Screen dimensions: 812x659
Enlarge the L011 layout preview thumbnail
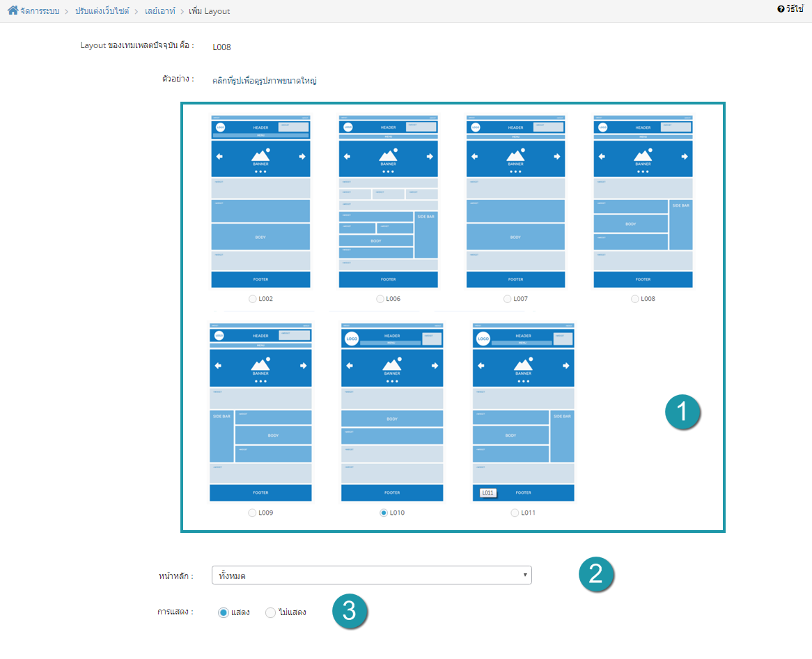[x=524, y=412]
